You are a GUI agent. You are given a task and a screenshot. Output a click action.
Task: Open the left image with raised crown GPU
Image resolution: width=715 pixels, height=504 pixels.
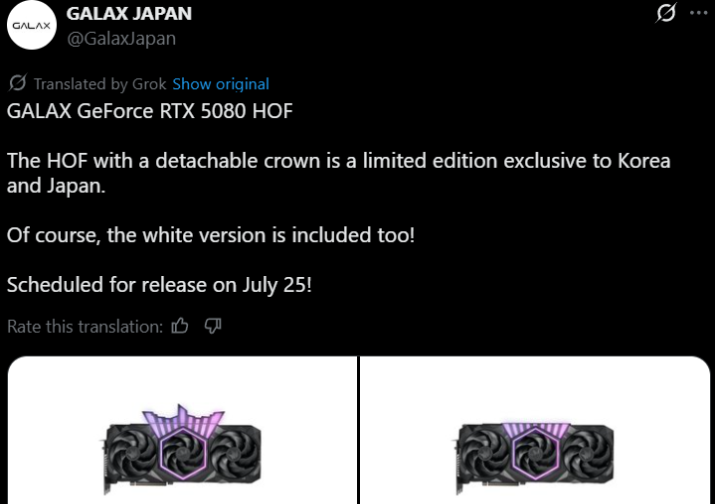click(x=182, y=430)
